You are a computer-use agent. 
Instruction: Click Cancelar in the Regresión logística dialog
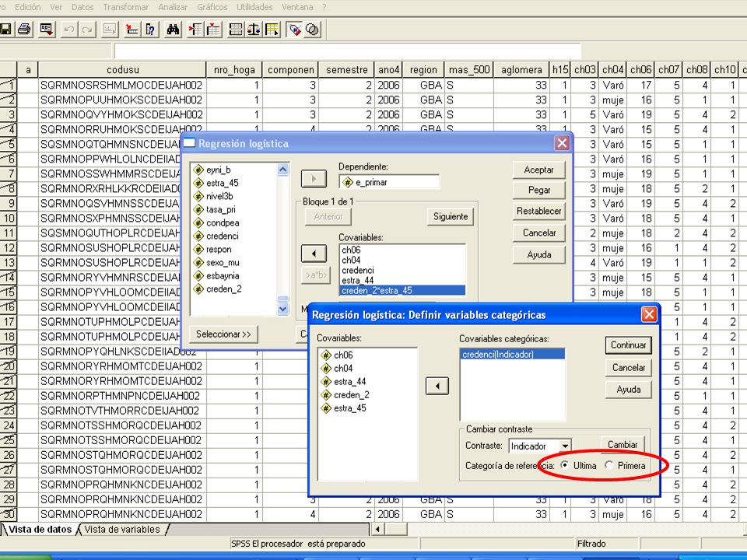coord(538,233)
